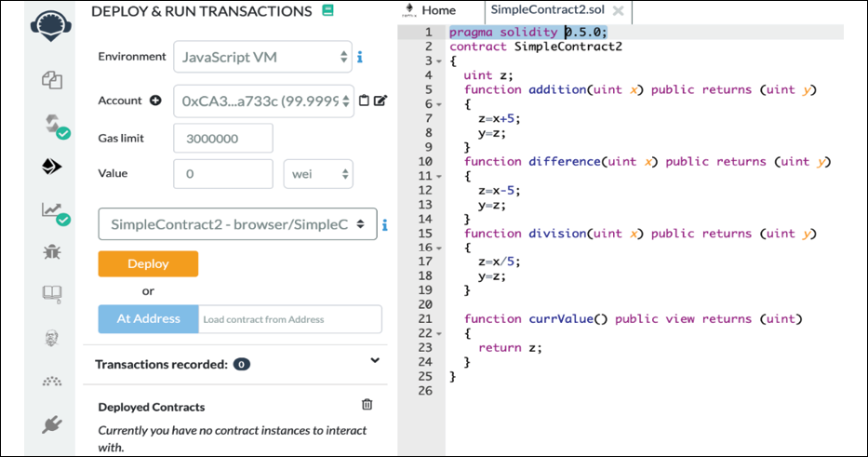Viewport: 868px width, 457px height.
Task: Click the Transactions recorded label
Action: coord(161,365)
